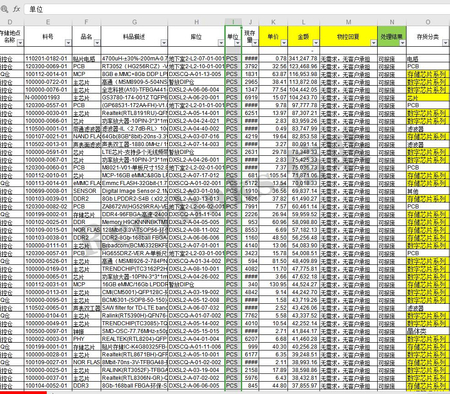Viewport: 450px width, 394px height.
Task: Select the DDR3 product name cell
Action: pyautogui.click(x=86, y=386)
